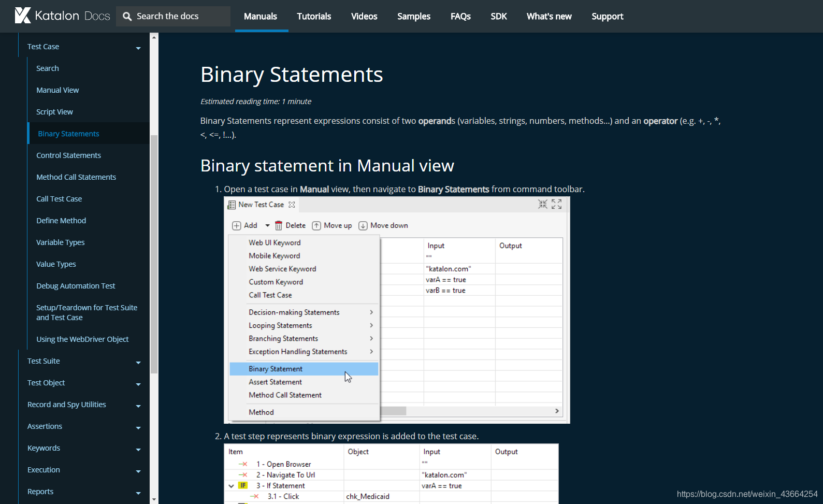
Task: Click the Keywords sidebar heading
Action: [44, 448]
